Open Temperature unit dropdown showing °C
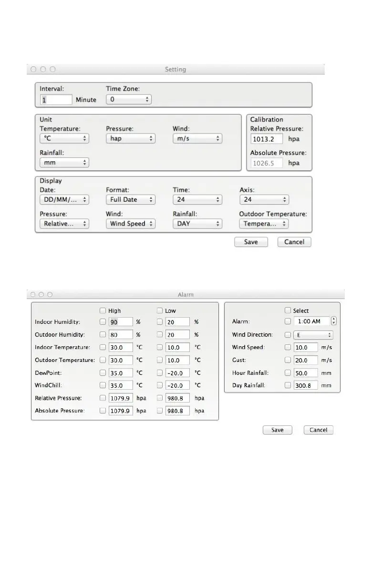Image resolution: width=392 pixels, height=568 pixels. (x=64, y=138)
